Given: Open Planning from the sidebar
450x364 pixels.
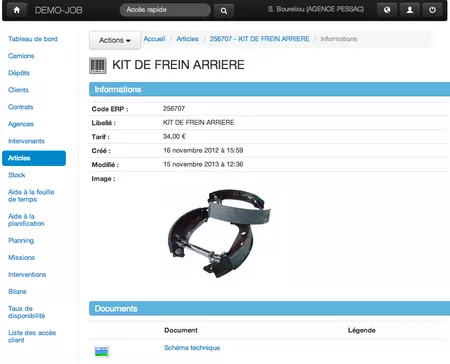Looking at the screenshot, I should pos(21,241).
